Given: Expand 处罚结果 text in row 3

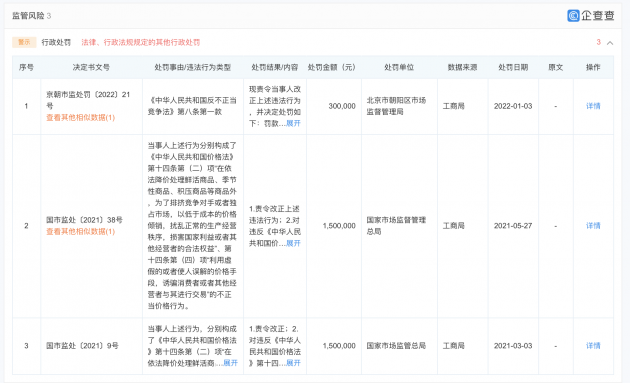Looking at the screenshot, I should pyautogui.click(x=293, y=363).
